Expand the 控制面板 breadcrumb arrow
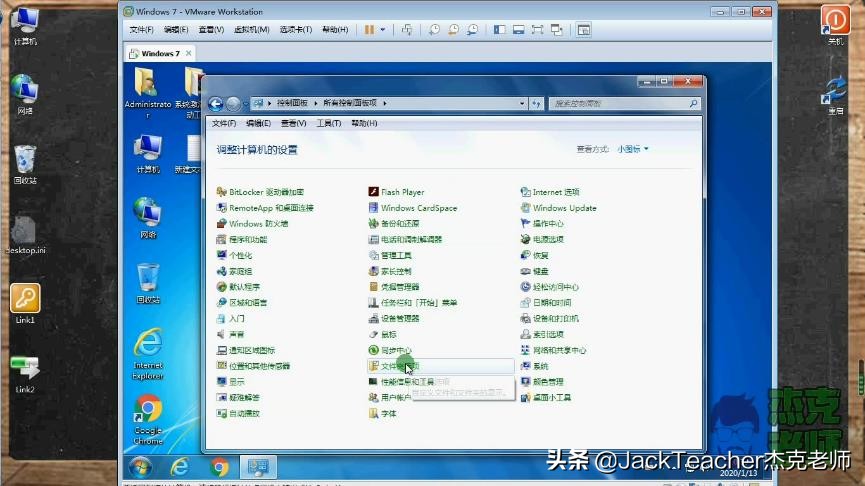The image size is (865, 486). click(x=316, y=103)
